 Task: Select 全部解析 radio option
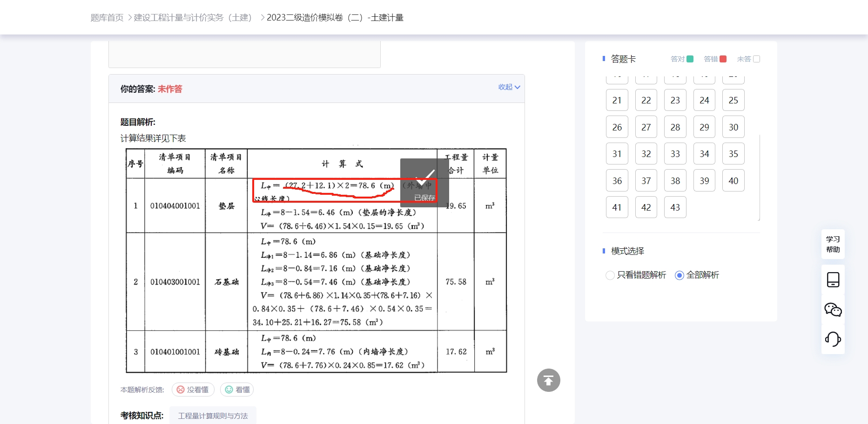[x=697, y=275]
